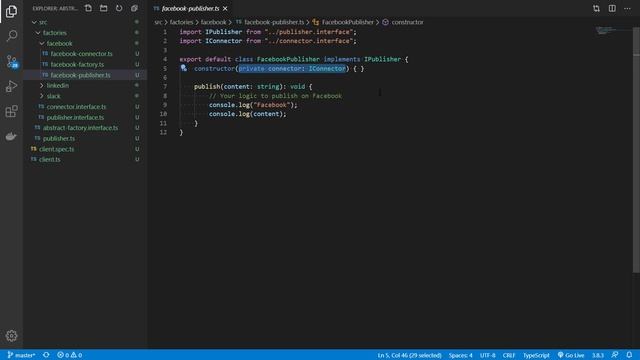
Task: Change indentation via Spaces: 4
Action: click(x=460, y=355)
